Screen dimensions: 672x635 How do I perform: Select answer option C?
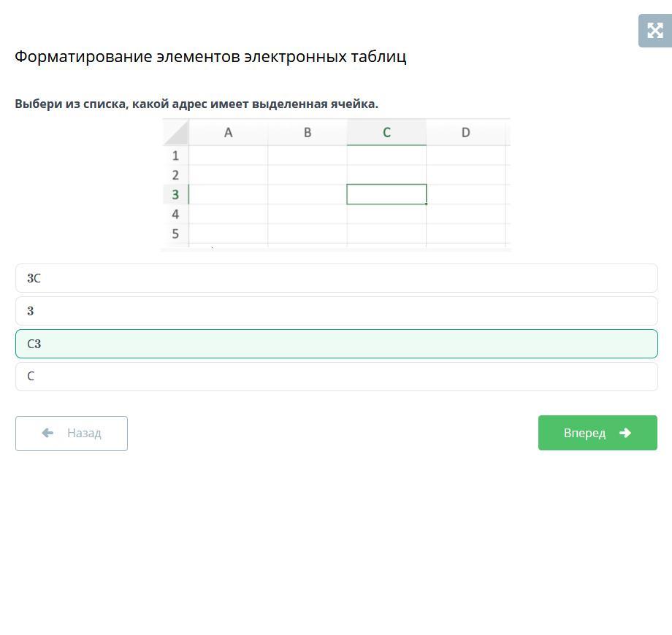(x=337, y=377)
